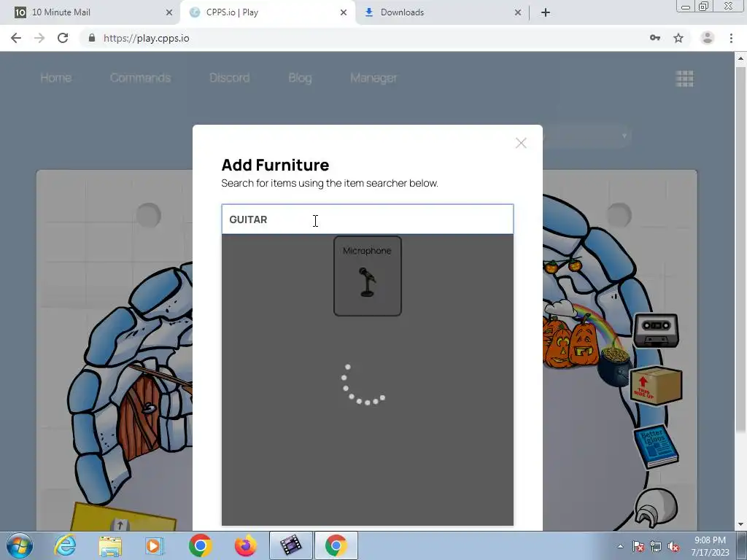Open the saved passwords key icon
This screenshot has height=560, width=747.
click(x=655, y=38)
